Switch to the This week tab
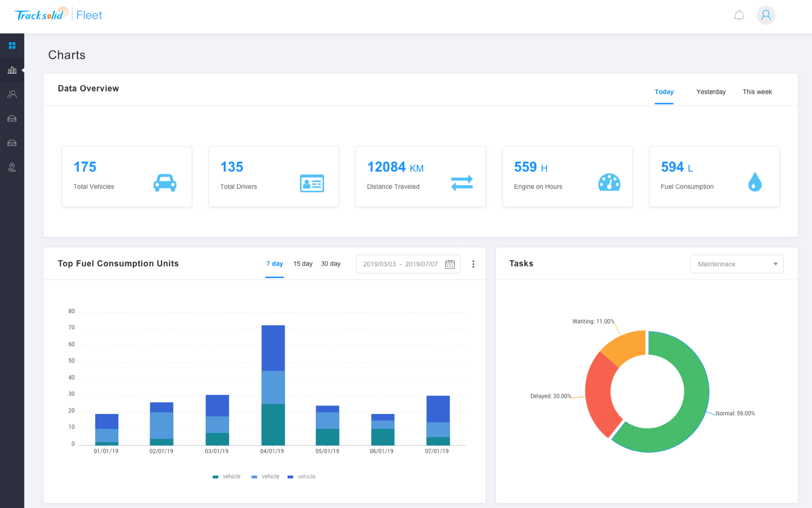This screenshot has height=508, width=812. click(x=757, y=92)
